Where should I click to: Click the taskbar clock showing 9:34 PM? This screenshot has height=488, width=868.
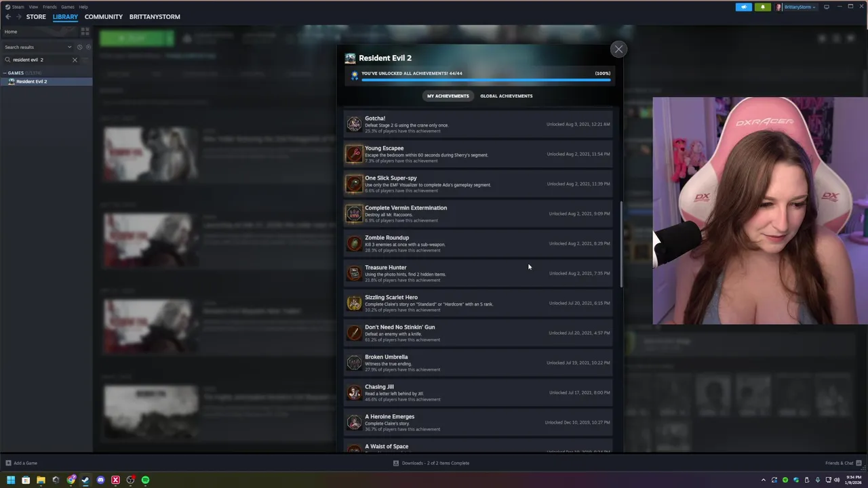[x=852, y=480]
